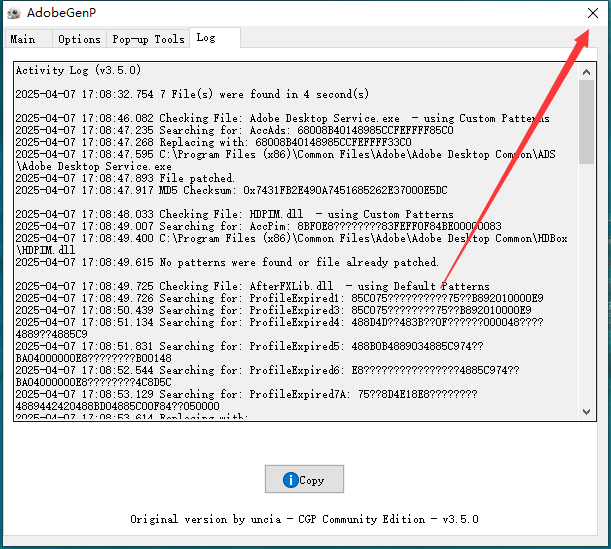Click the 'ProfileExpired1' search log line
The height and width of the screenshot is (549, 611).
279,298
